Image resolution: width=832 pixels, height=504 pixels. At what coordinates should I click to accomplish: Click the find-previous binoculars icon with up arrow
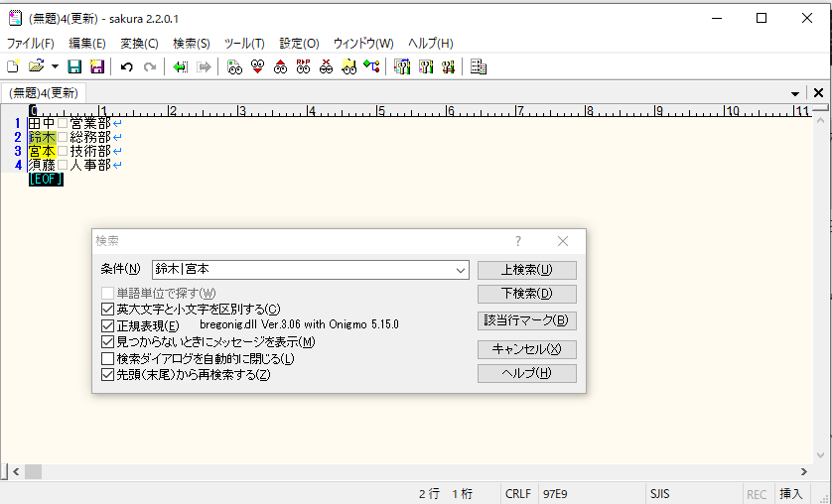281,66
